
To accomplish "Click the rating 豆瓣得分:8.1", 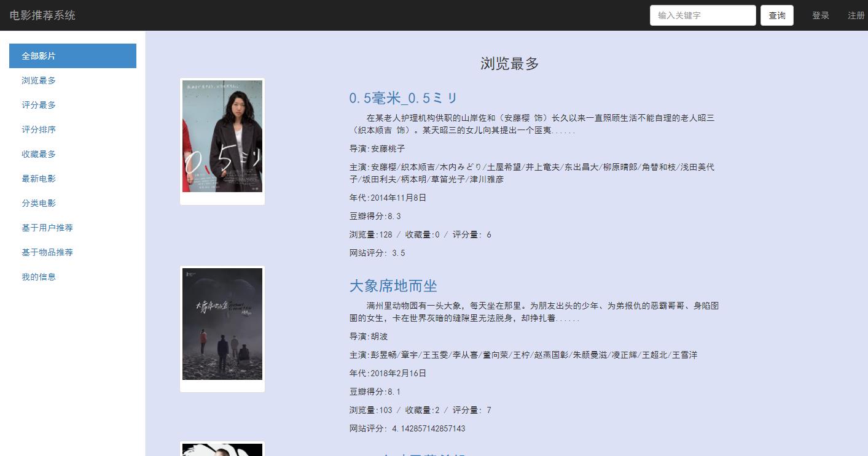I will [x=375, y=392].
